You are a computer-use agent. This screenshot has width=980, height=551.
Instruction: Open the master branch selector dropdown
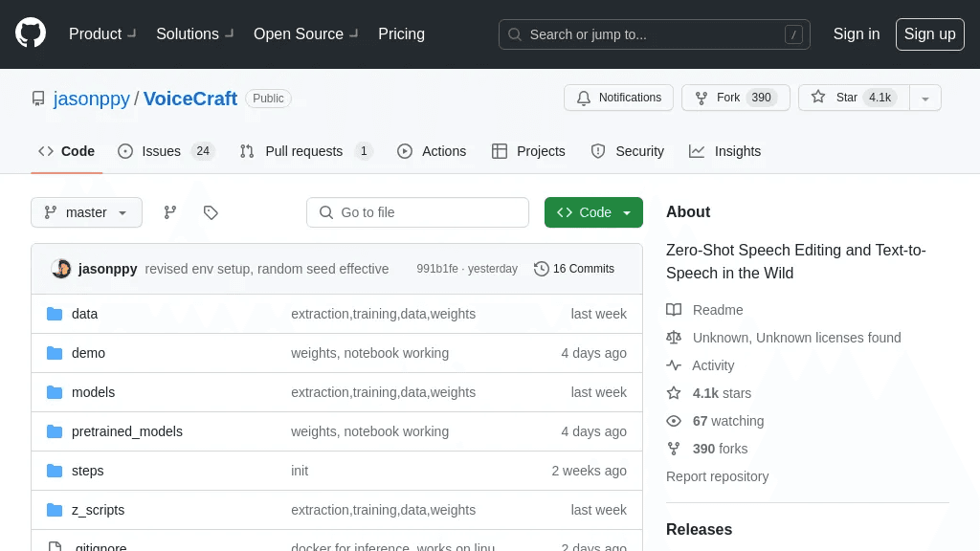86,212
